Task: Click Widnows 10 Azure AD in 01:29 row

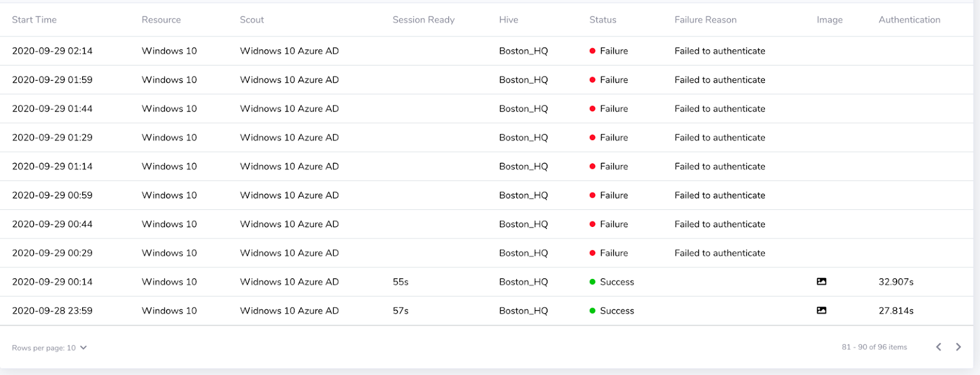Action: (x=289, y=138)
